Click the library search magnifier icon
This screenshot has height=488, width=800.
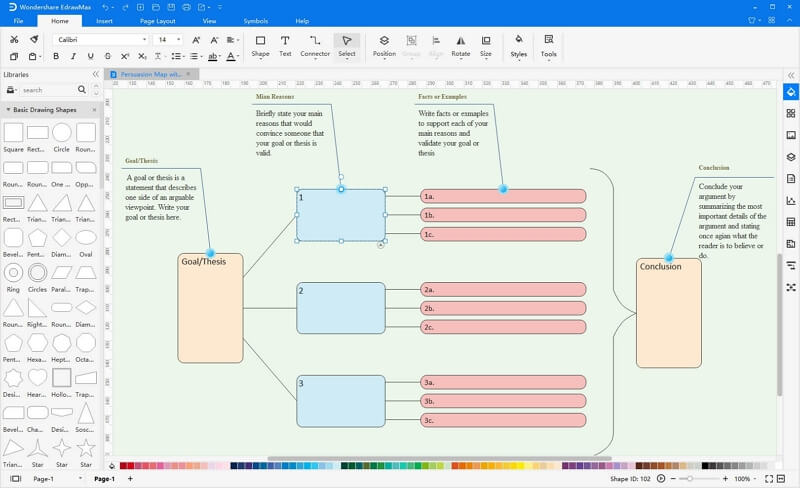click(x=82, y=90)
